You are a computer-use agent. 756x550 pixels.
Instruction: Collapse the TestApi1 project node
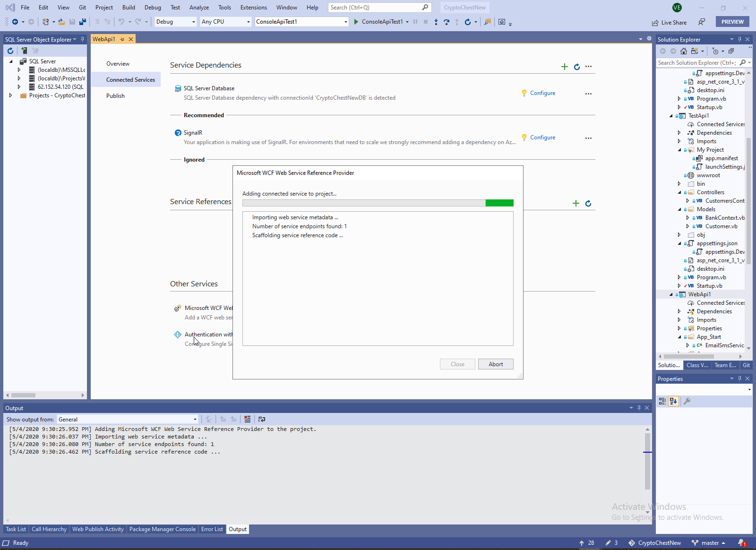tap(671, 116)
